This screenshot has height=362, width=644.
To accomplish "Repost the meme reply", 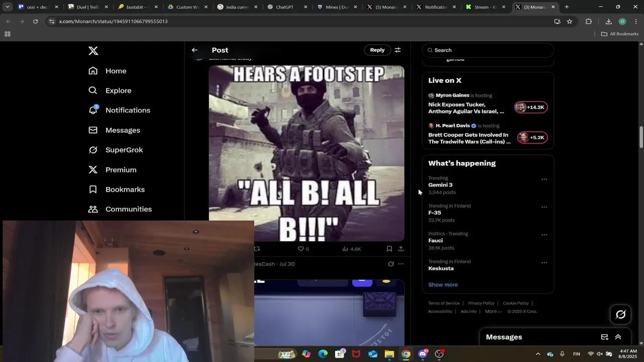I will coord(257,249).
